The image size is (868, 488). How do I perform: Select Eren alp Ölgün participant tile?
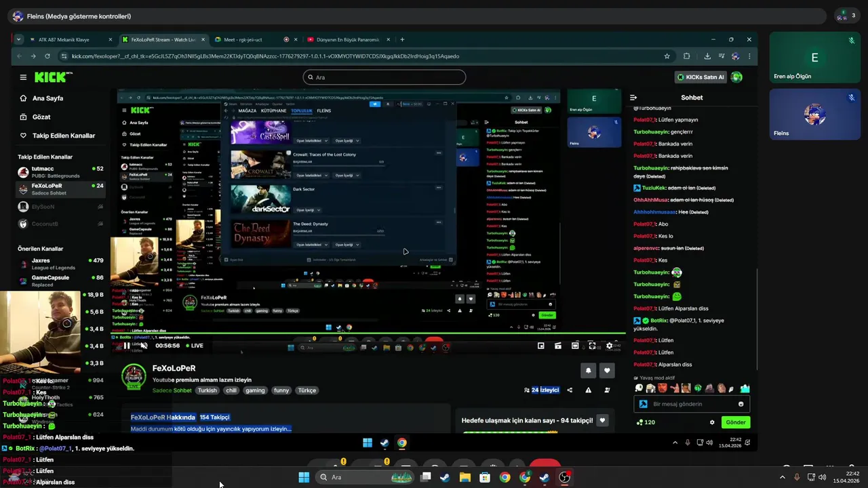pos(814,57)
